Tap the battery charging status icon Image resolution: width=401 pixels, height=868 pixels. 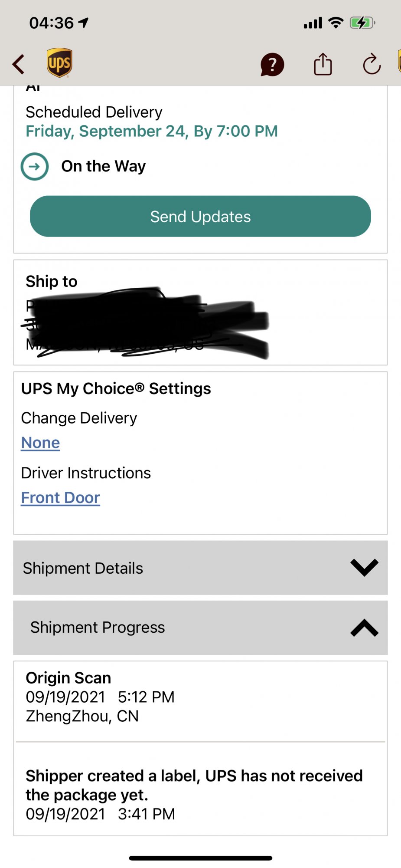pos(362,23)
